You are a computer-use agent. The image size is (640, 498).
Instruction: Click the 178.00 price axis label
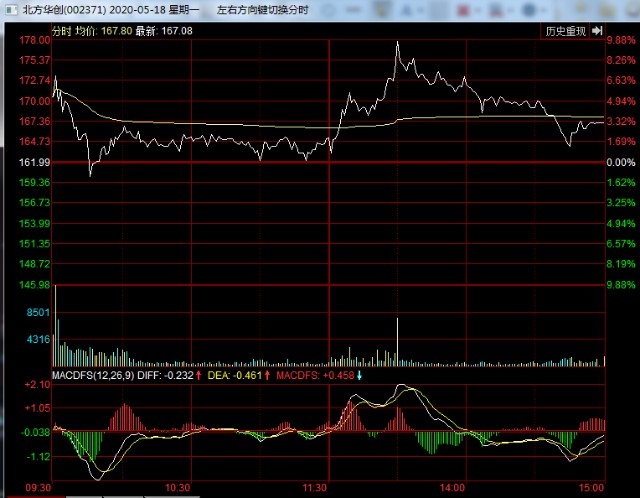coord(35,40)
